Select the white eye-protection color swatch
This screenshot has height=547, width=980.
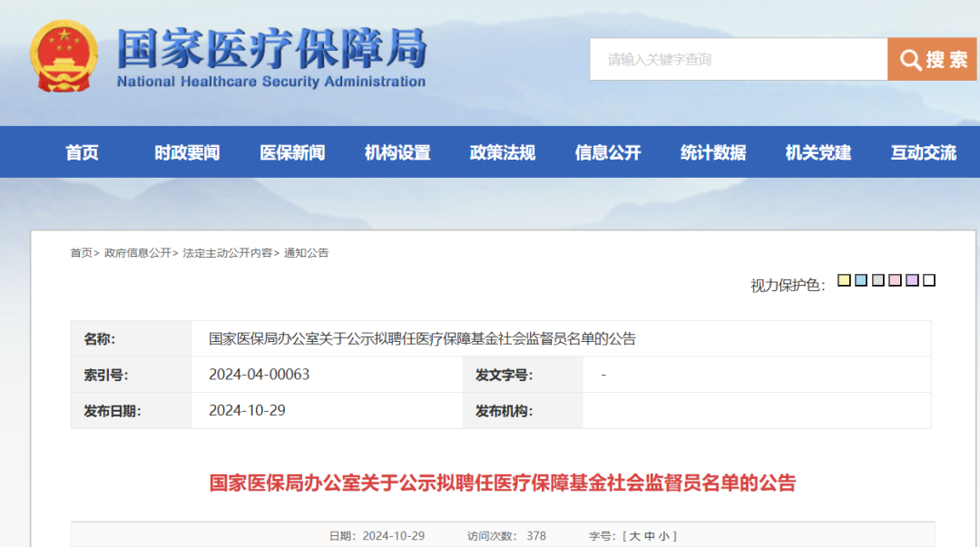point(929,280)
